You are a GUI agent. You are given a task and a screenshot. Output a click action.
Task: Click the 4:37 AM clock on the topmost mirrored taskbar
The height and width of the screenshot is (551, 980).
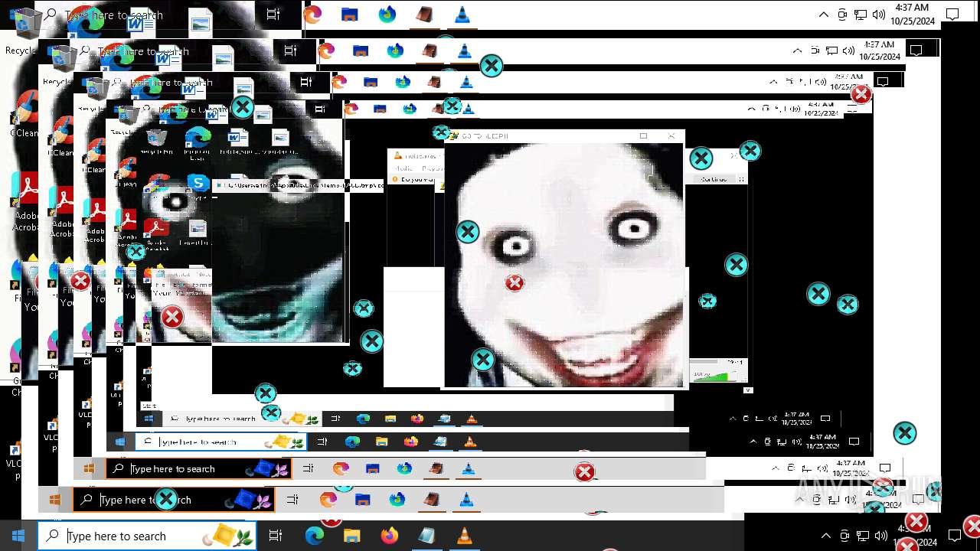point(913,15)
